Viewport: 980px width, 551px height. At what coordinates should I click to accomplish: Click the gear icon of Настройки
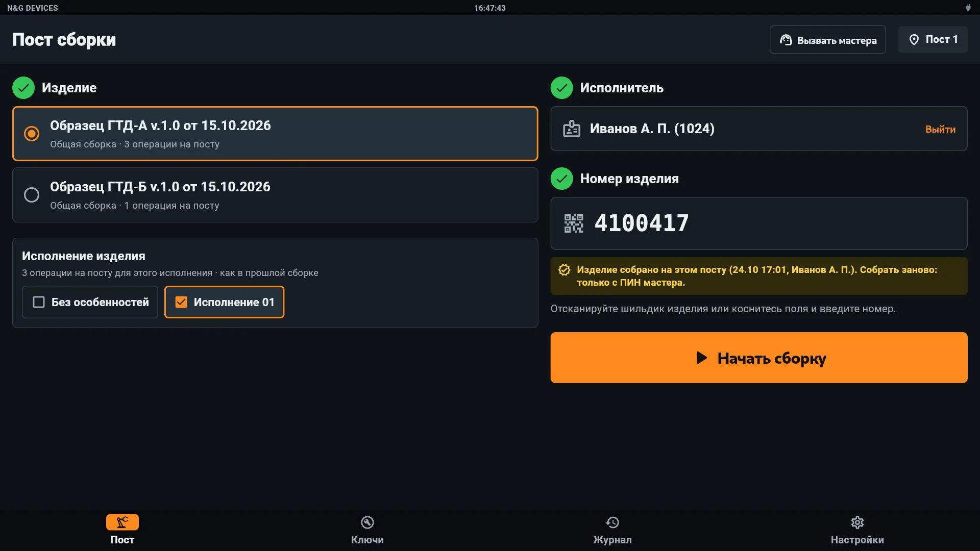(x=857, y=522)
